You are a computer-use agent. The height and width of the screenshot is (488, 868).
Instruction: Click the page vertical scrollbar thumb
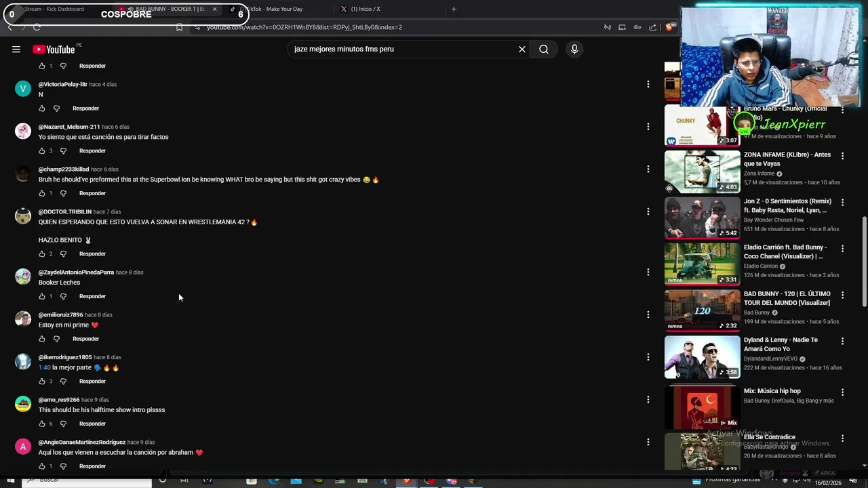coord(864,262)
